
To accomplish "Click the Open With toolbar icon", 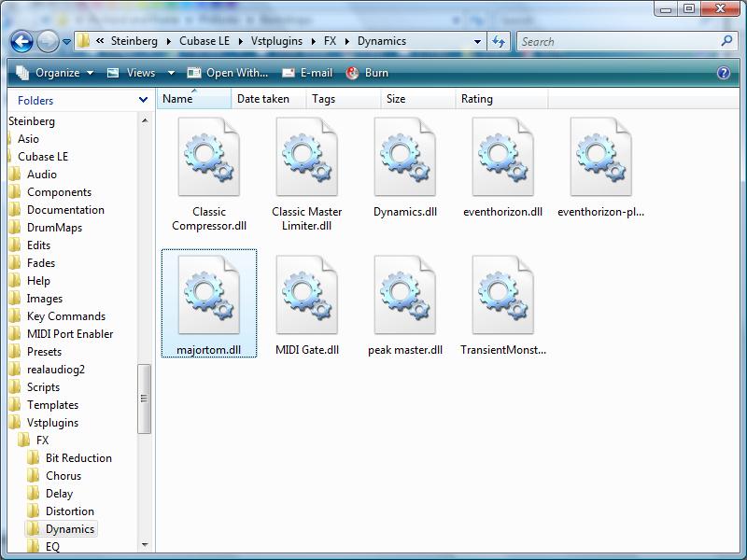I will pos(194,73).
